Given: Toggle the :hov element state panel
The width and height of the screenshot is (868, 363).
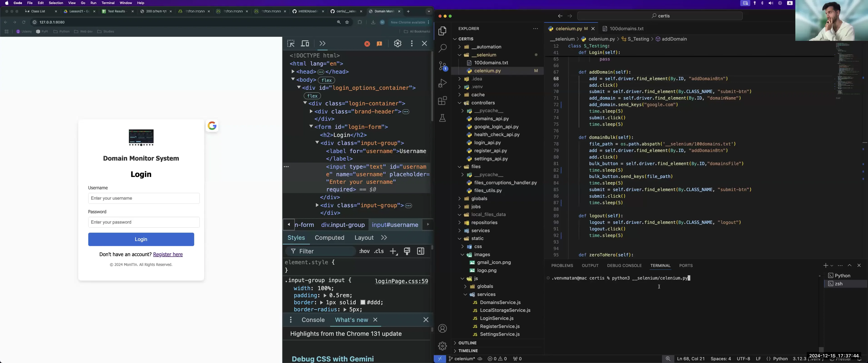Looking at the screenshot, I should (x=364, y=251).
